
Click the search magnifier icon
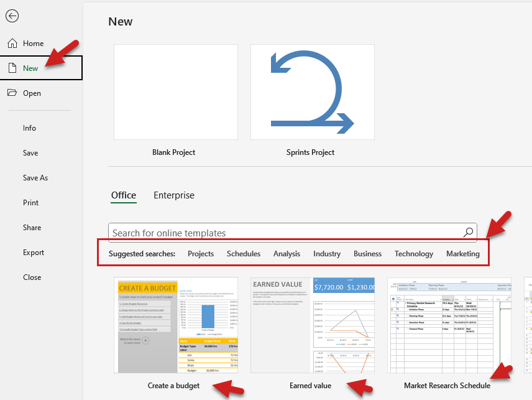468,233
